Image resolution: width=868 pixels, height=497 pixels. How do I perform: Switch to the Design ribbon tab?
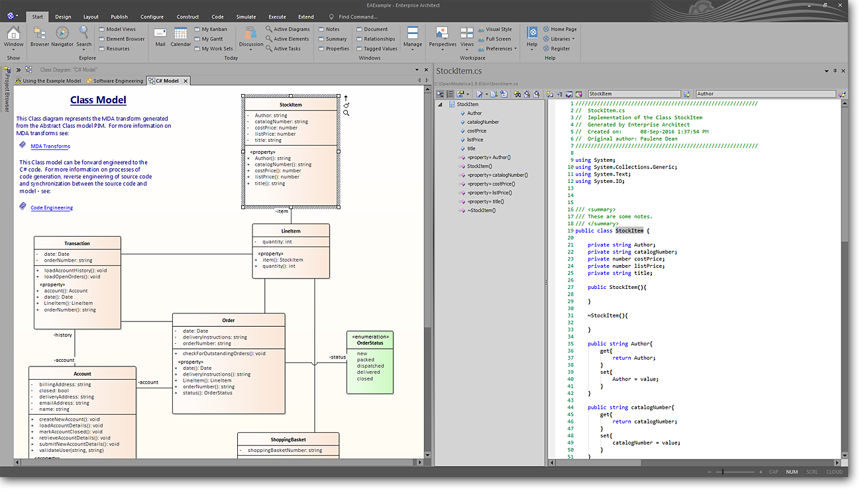click(63, 17)
